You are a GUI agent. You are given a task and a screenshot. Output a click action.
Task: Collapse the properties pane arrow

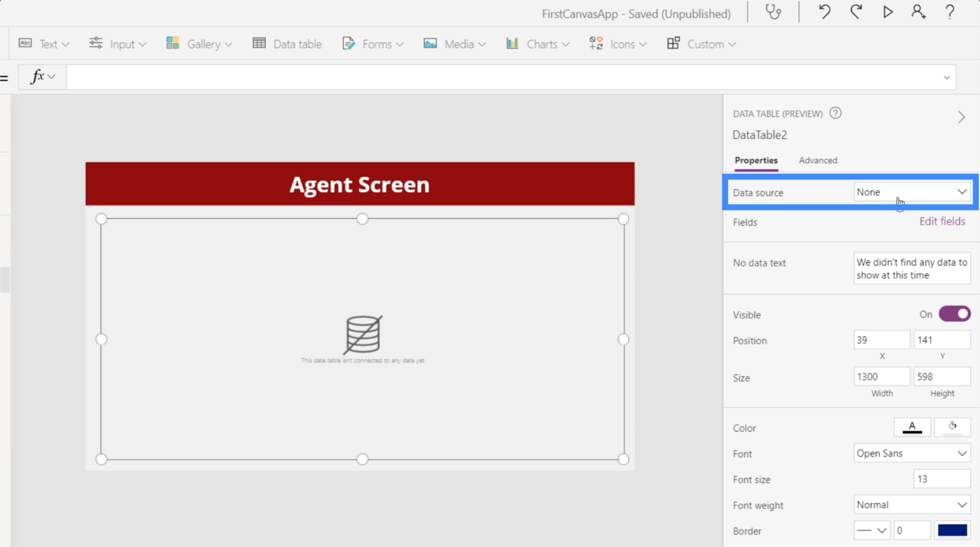tap(961, 117)
